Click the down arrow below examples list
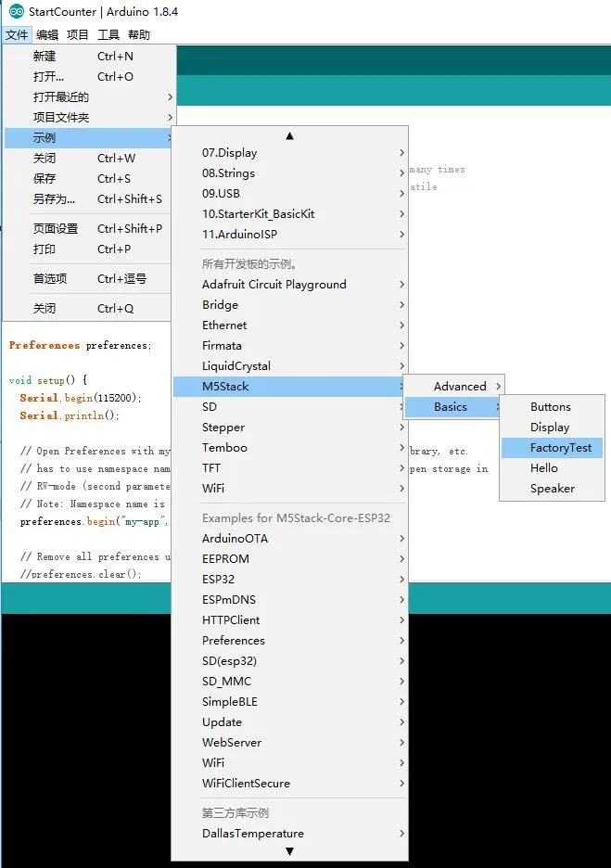Viewport: 611px width, 868px height. coord(289,851)
